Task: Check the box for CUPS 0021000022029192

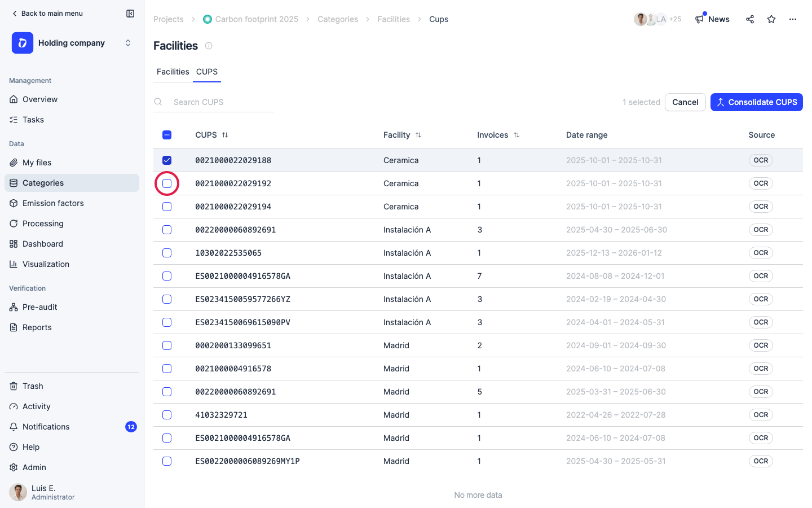Action: click(167, 183)
